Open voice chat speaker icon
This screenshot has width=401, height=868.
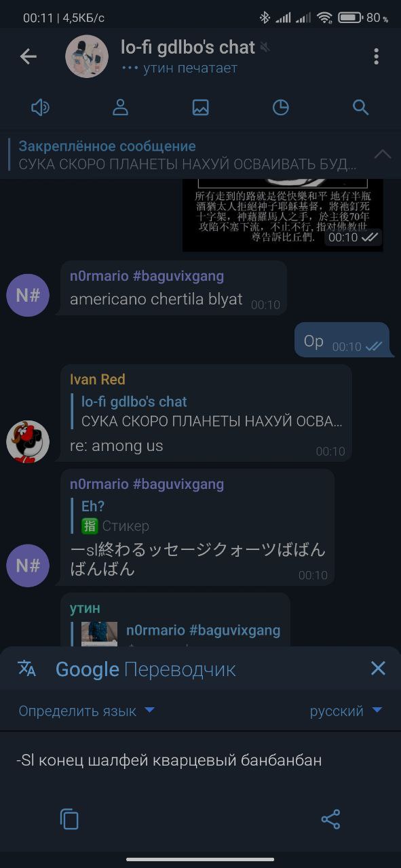[41, 107]
